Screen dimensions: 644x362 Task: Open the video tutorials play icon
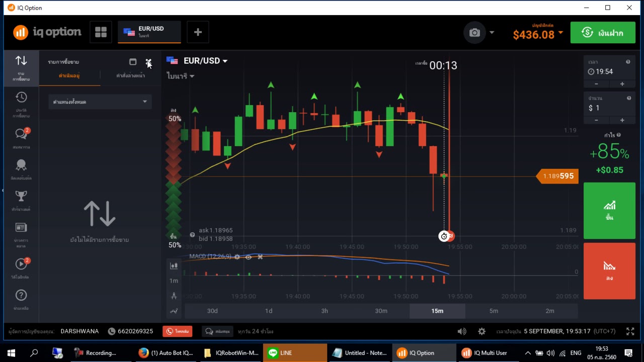pos(21,263)
